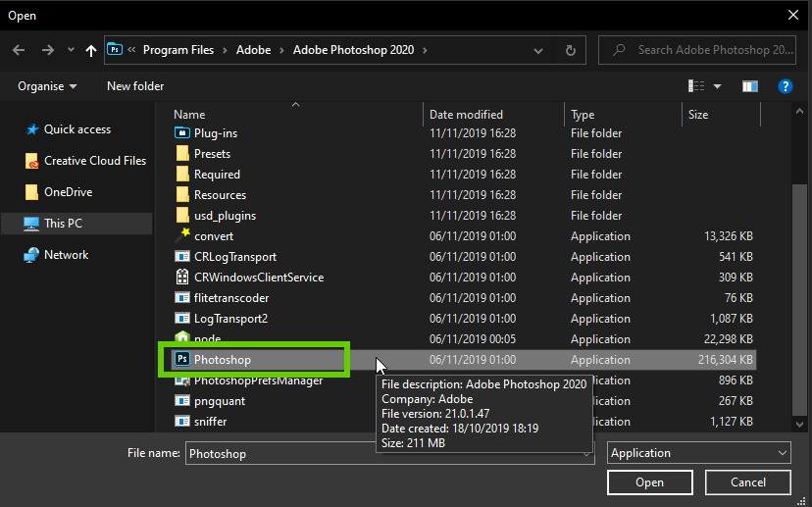Create a New folder

135,86
